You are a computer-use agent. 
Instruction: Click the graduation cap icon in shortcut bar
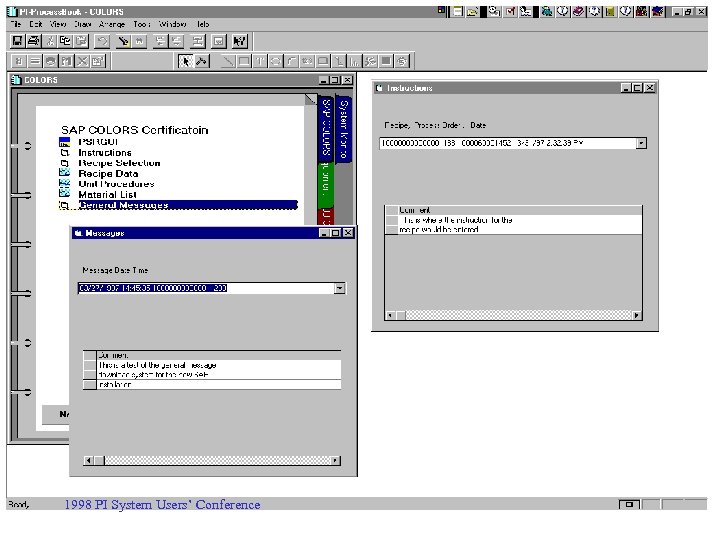point(658,11)
